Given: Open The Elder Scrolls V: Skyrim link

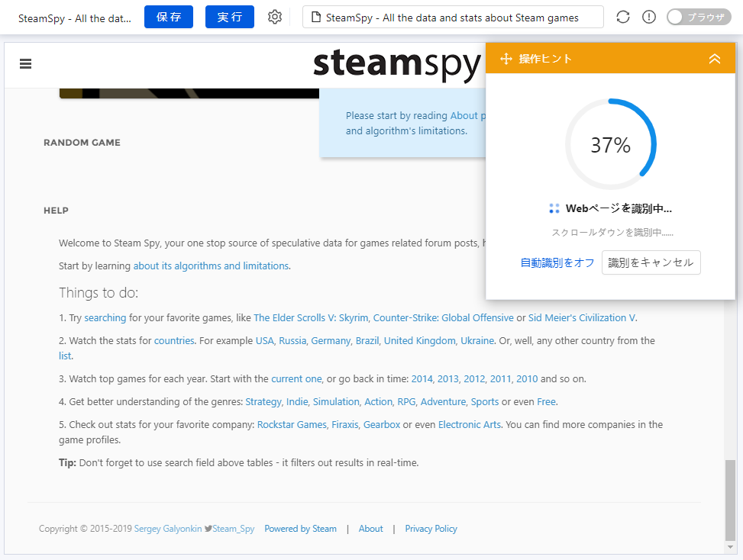Looking at the screenshot, I should (311, 317).
